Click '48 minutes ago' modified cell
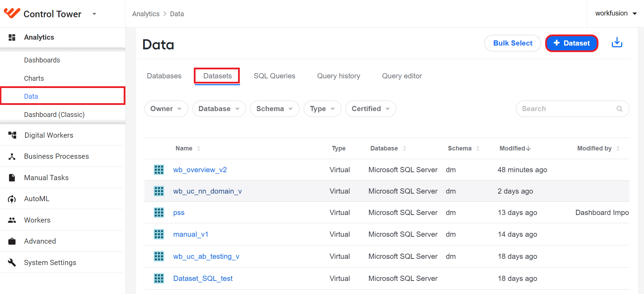The width and height of the screenshot is (644, 294). pos(522,170)
